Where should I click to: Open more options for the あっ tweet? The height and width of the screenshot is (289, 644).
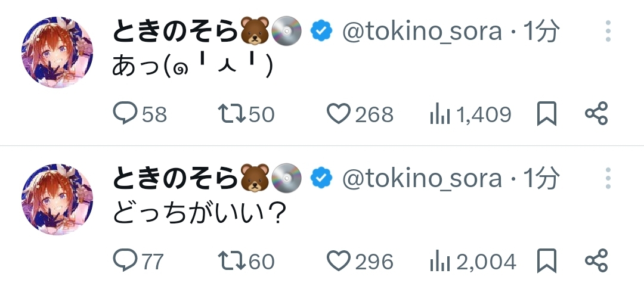click(x=608, y=31)
